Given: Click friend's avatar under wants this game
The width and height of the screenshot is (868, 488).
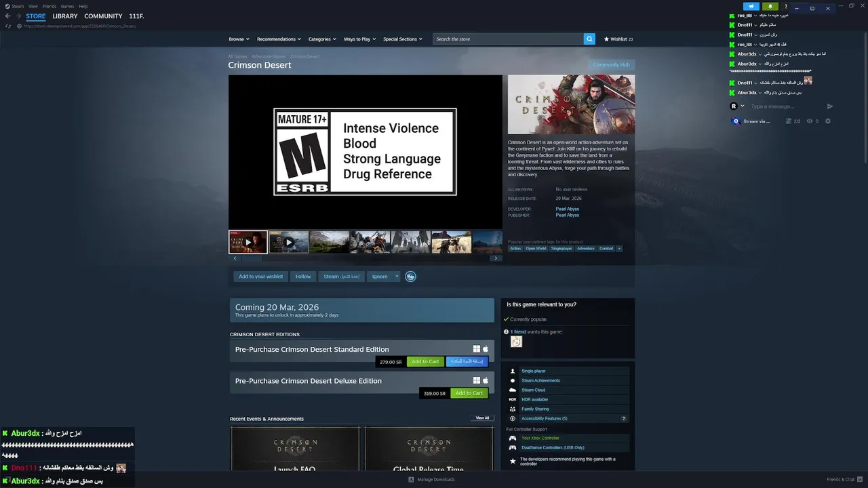Looking at the screenshot, I should click(x=516, y=342).
